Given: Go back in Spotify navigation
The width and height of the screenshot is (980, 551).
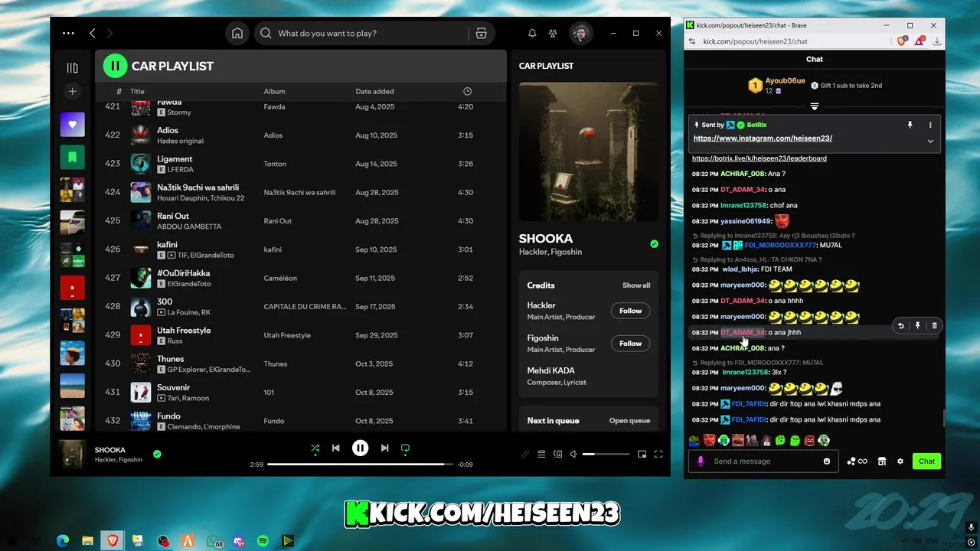Looking at the screenshot, I should pyautogui.click(x=93, y=33).
